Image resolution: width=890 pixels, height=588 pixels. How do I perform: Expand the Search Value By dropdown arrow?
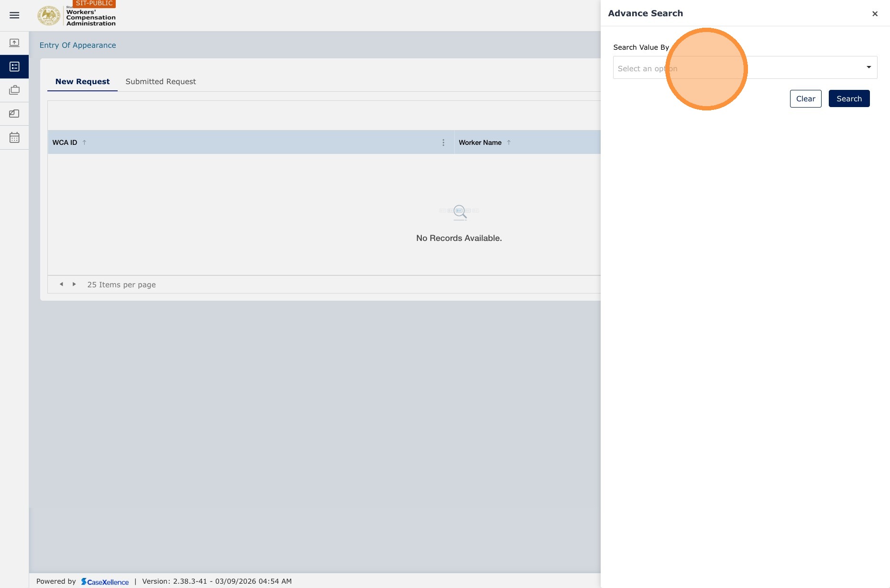[x=868, y=67]
